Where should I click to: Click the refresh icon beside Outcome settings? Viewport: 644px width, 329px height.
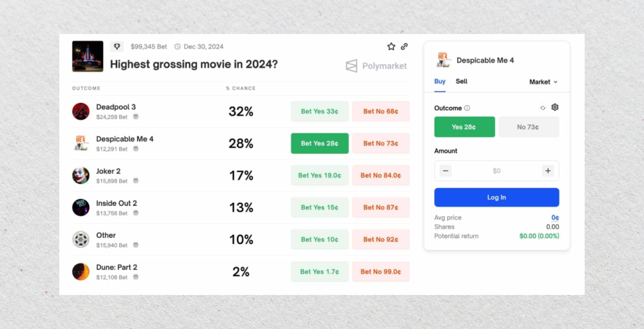tap(543, 108)
